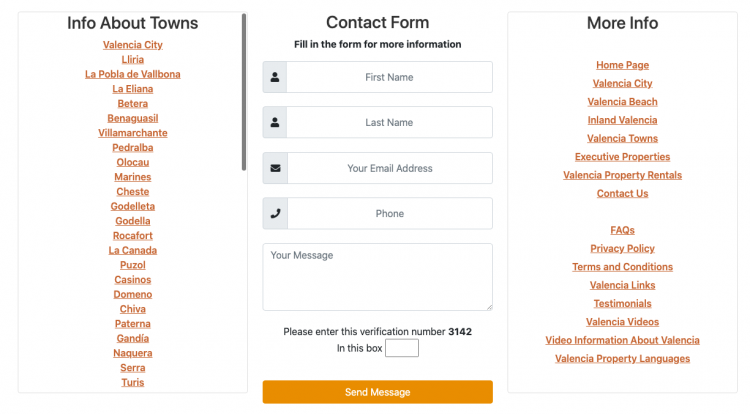Click the towns list scrollbar

[x=244, y=92]
